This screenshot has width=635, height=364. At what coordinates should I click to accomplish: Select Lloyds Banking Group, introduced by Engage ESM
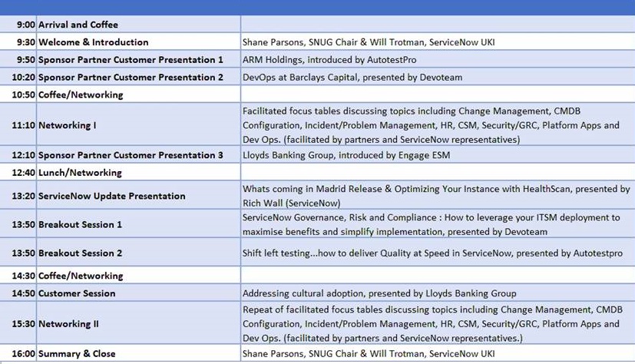(438, 154)
